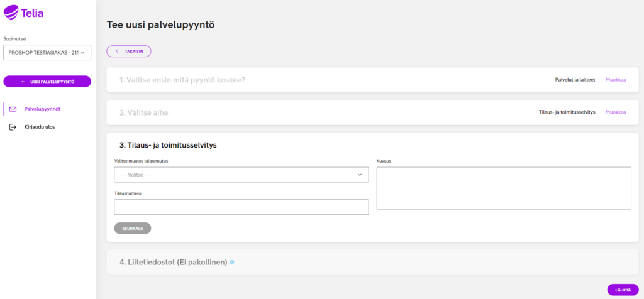The height and width of the screenshot is (299, 644).
Task: Click the back arrow in Takaisin button
Action: [x=117, y=52]
